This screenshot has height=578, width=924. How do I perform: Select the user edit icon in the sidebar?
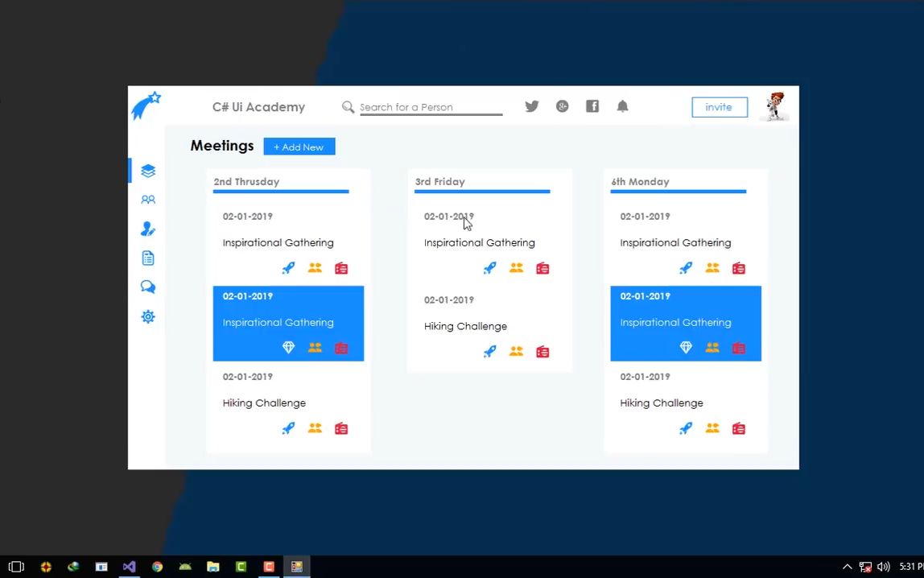(148, 229)
